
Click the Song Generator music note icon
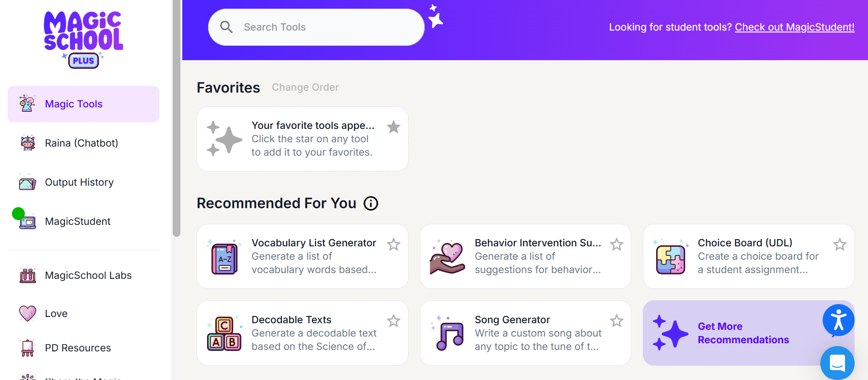(448, 333)
